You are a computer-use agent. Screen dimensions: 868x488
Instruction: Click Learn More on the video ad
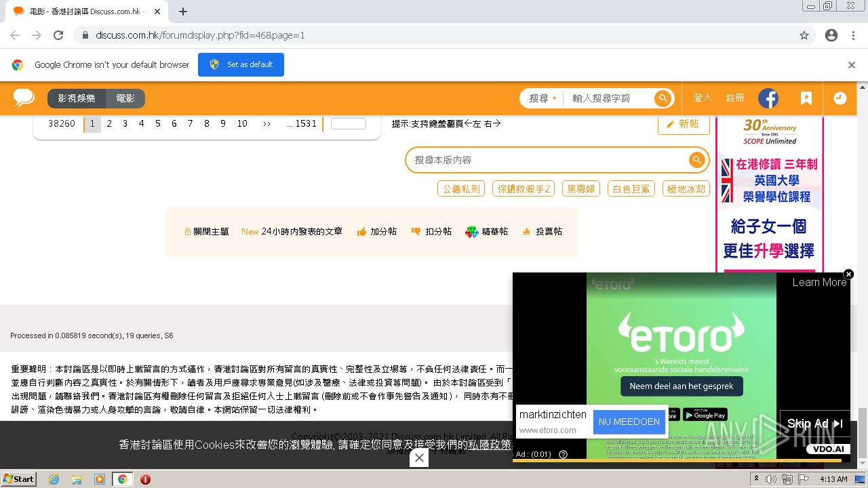point(819,283)
